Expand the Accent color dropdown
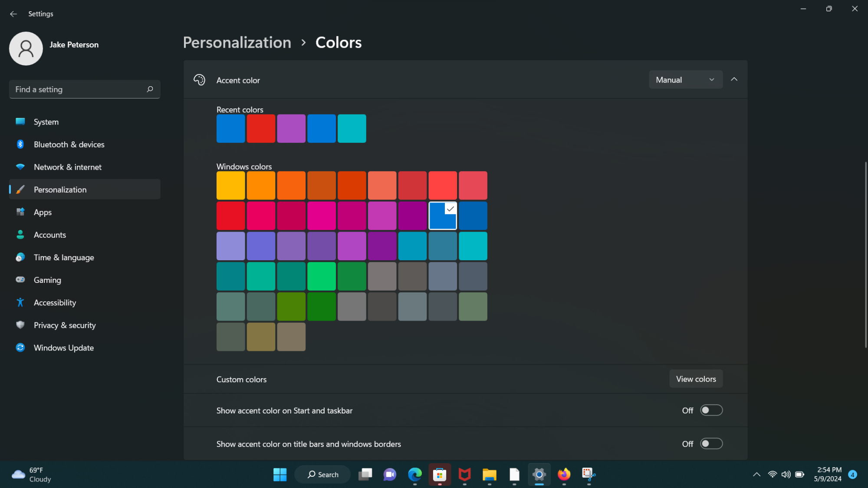The height and width of the screenshot is (488, 868). [684, 79]
